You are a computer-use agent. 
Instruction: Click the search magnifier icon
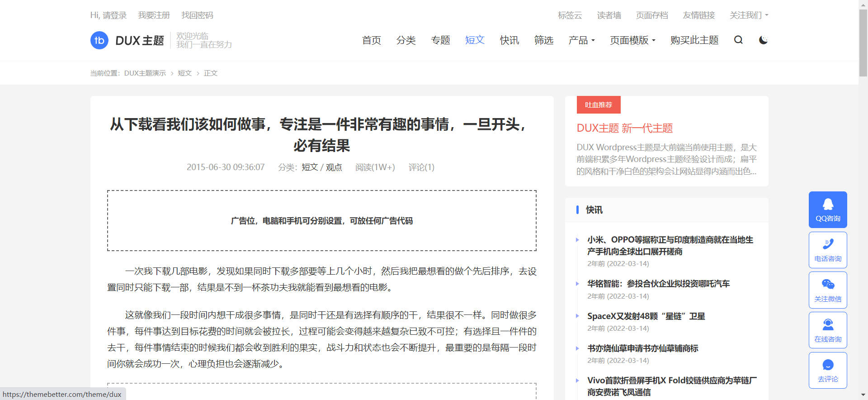point(738,40)
